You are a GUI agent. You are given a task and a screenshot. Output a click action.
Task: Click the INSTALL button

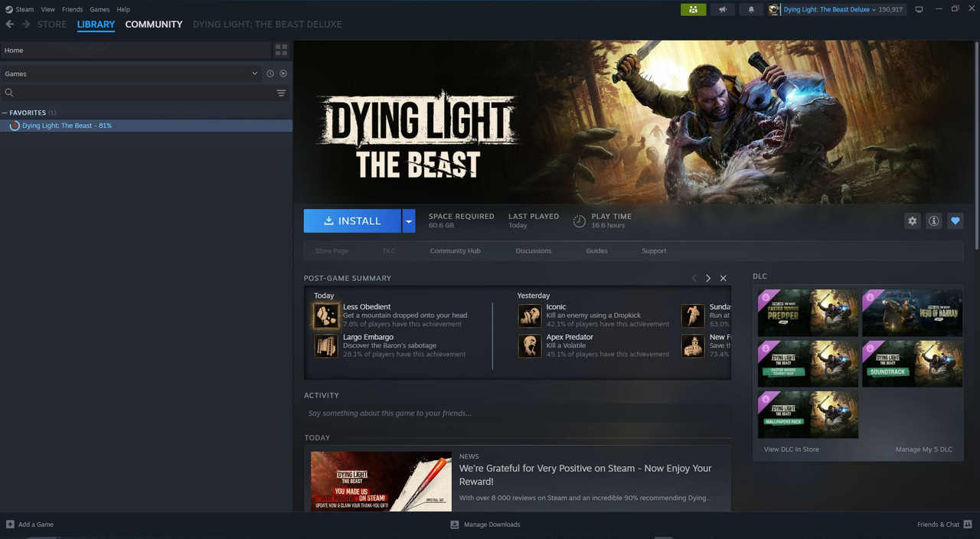tap(352, 220)
